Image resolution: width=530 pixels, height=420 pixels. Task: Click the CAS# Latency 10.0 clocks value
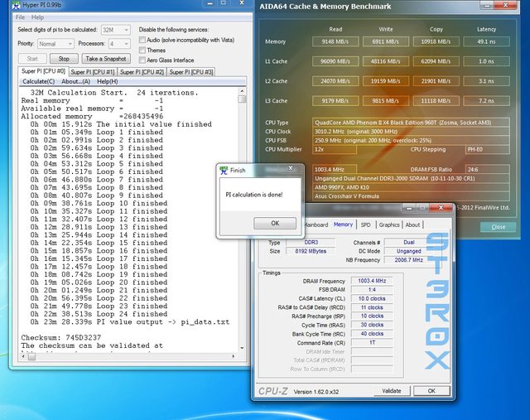372,298
